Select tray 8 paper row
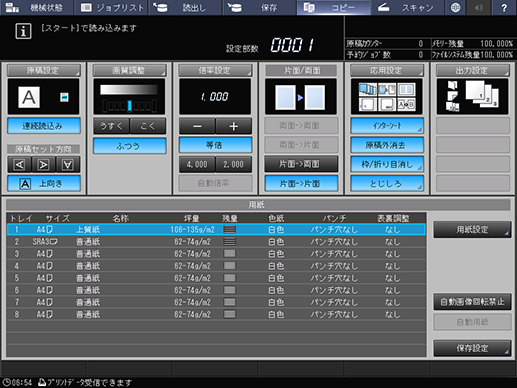 [216, 314]
